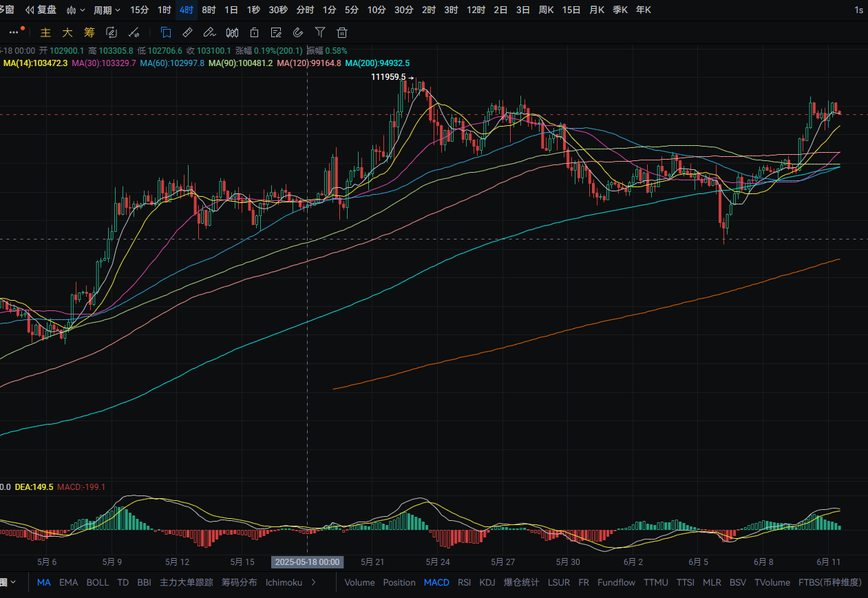This screenshot has height=598, width=868.
Task: Open the more options ellipsis menu
Action: pyautogui.click(x=15, y=32)
